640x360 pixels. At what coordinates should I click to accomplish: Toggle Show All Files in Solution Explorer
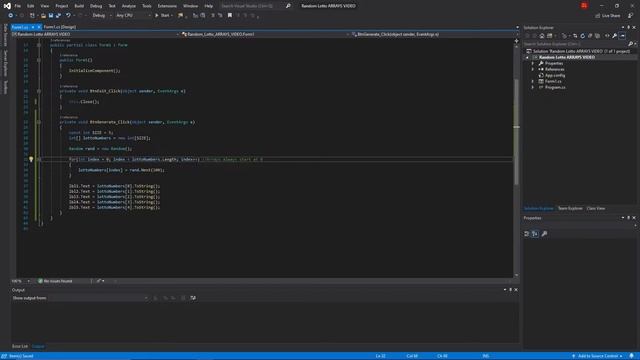[x=598, y=36]
